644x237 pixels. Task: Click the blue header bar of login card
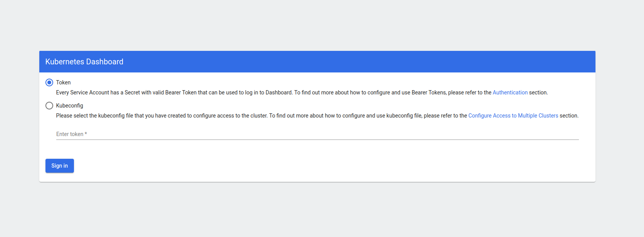tap(347, 62)
